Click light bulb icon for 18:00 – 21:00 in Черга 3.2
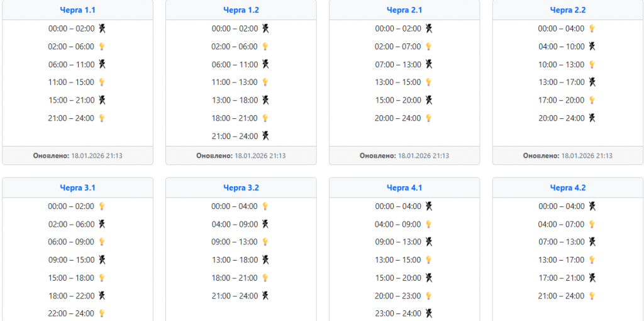This screenshot has width=644, height=321. pyautogui.click(x=265, y=278)
